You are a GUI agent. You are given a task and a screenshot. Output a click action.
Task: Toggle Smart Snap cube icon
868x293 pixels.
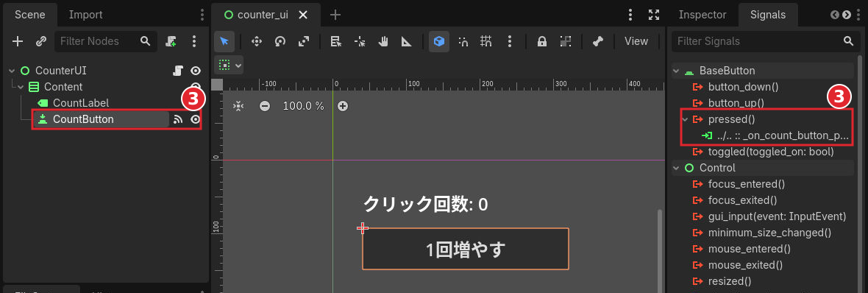point(439,41)
